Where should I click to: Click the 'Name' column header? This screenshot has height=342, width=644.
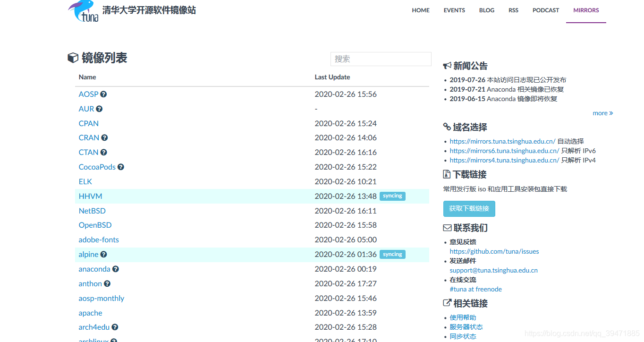click(x=87, y=77)
